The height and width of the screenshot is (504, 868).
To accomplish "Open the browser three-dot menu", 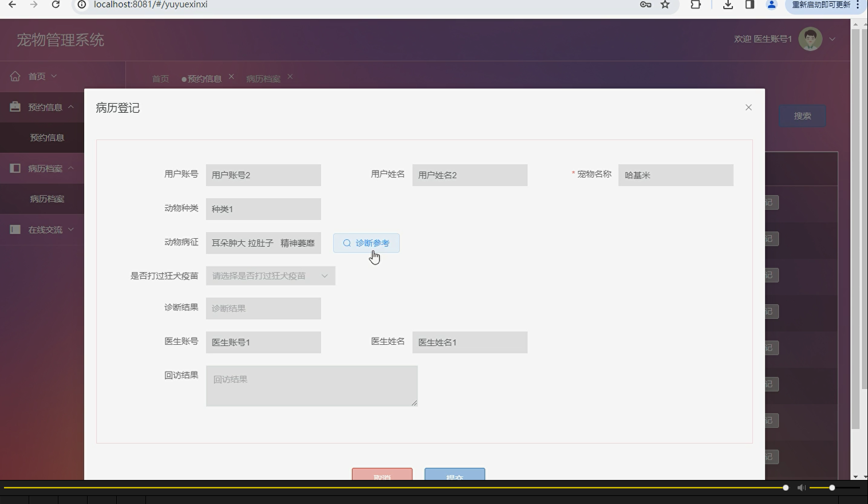I will 858,5.
